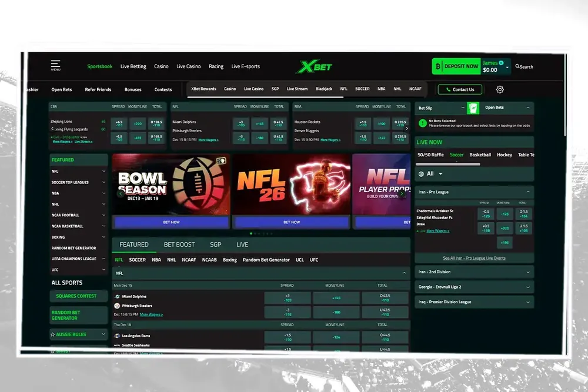
Task: Click BET NOW under NFL 26 banner
Action: 292,222
